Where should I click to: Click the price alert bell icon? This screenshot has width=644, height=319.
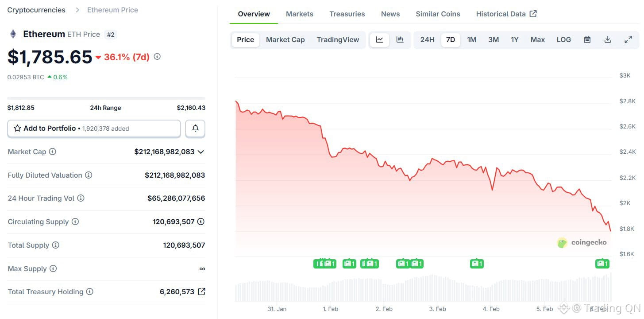pos(195,128)
